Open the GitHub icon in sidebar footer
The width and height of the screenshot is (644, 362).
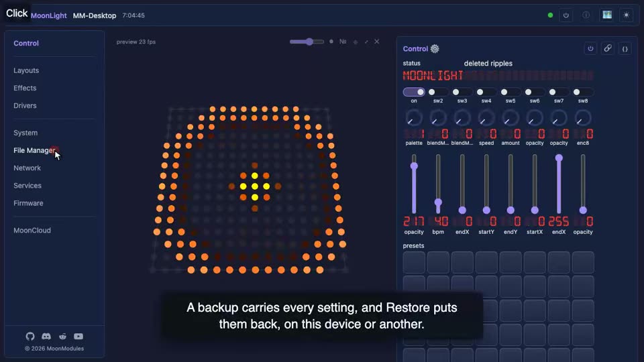[x=30, y=337]
